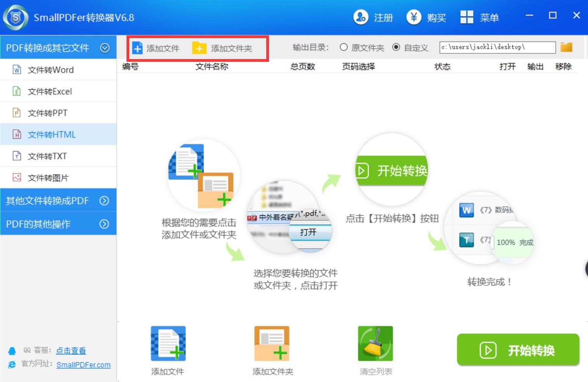Viewport: 588px width, 382px height.
Task: Start conversion with green 开始转换 button
Action: (518, 350)
